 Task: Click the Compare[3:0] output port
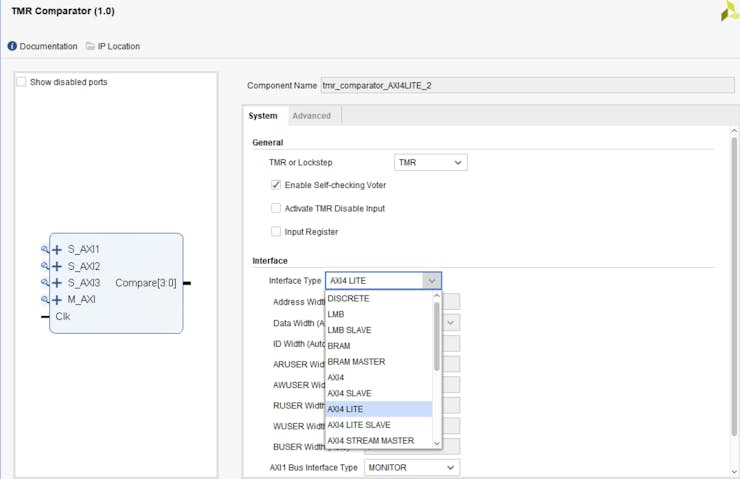click(146, 283)
